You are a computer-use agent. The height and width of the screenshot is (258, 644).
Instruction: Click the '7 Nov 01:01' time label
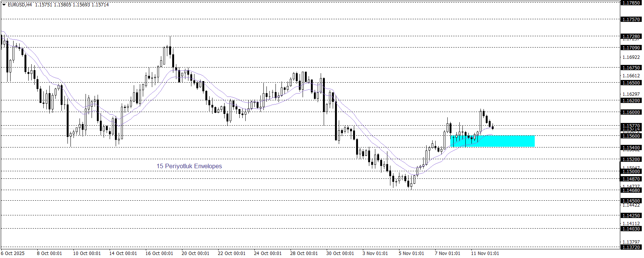point(448,253)
